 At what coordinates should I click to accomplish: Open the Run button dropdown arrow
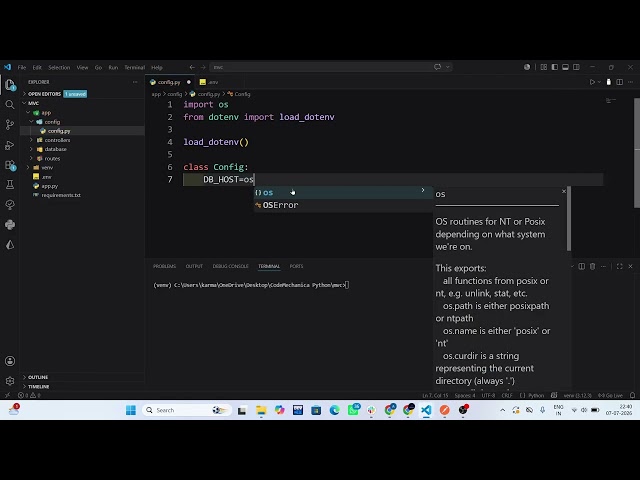[x=599, y=82]
